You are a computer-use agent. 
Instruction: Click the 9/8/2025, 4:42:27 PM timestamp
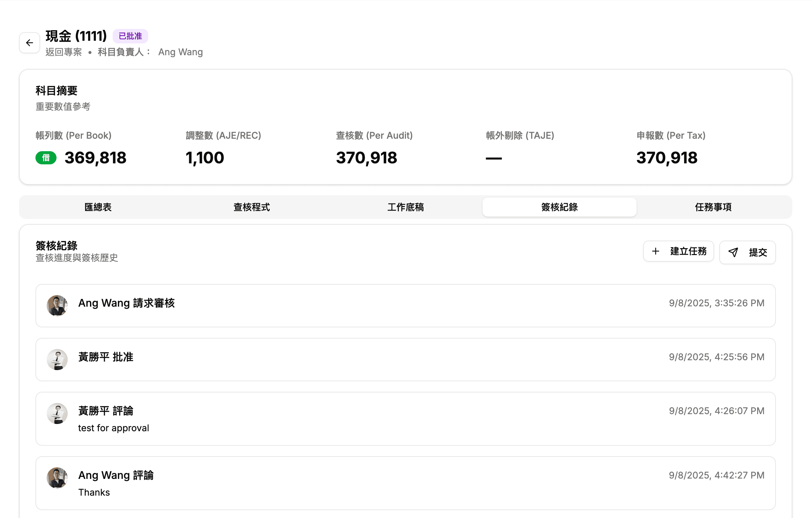pos(716,475)
